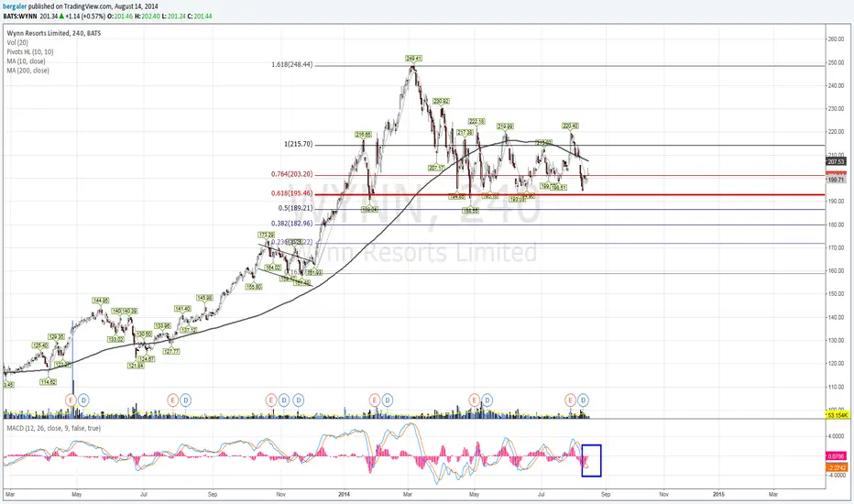Click the 141.40 pivot high label

pyautogui.click(x=182, y=309)
